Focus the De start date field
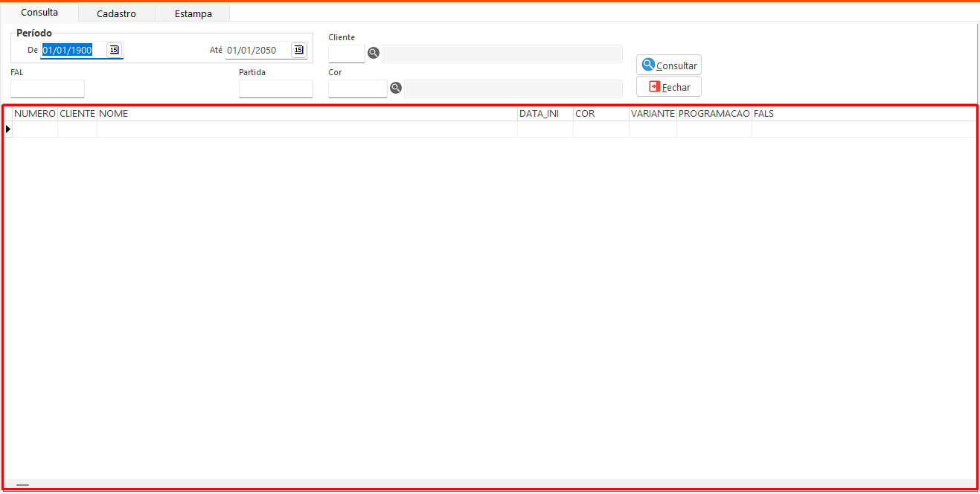Screen dimensions: 980x494 [x=73, y=51]
